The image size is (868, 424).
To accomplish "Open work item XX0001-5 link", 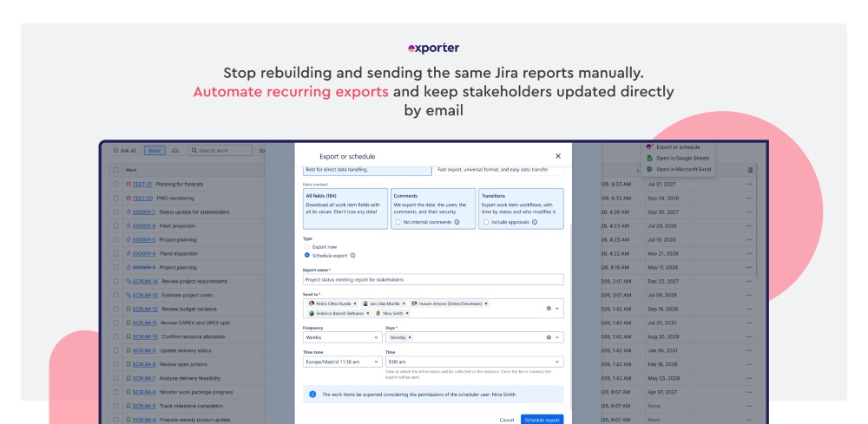I will point(144,240).
